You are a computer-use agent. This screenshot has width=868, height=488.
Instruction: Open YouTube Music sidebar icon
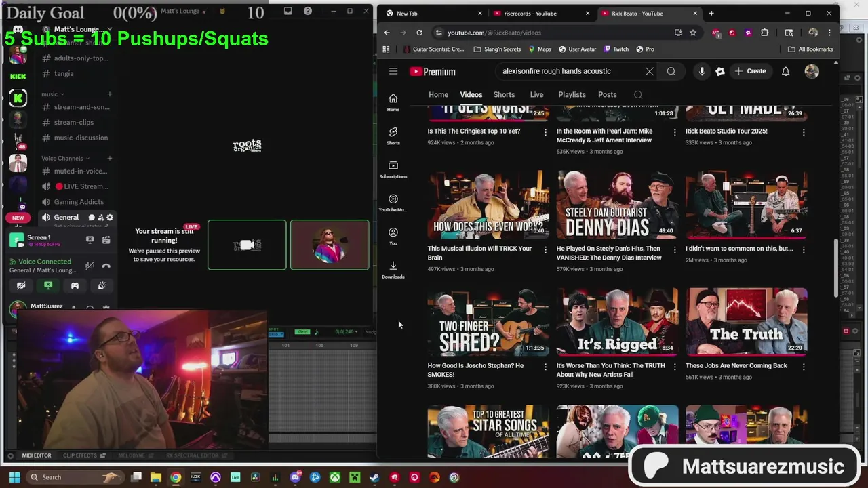pos(393,202)
